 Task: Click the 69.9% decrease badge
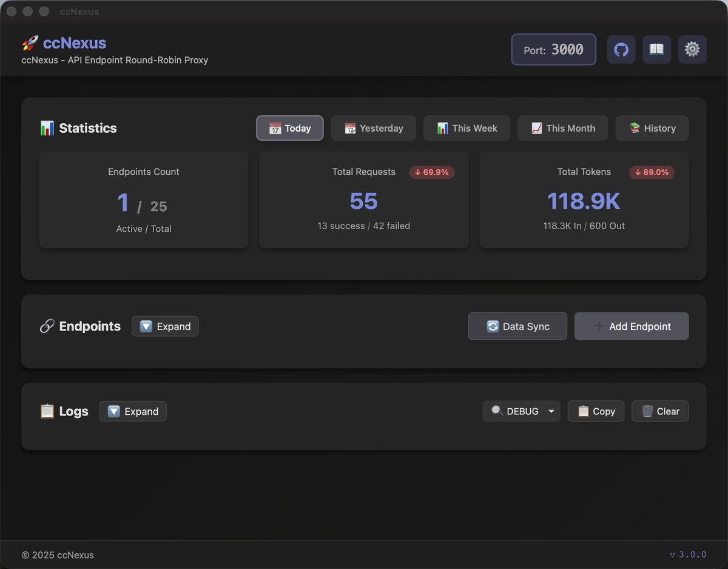pyautogui.click(x=432, y=172)
